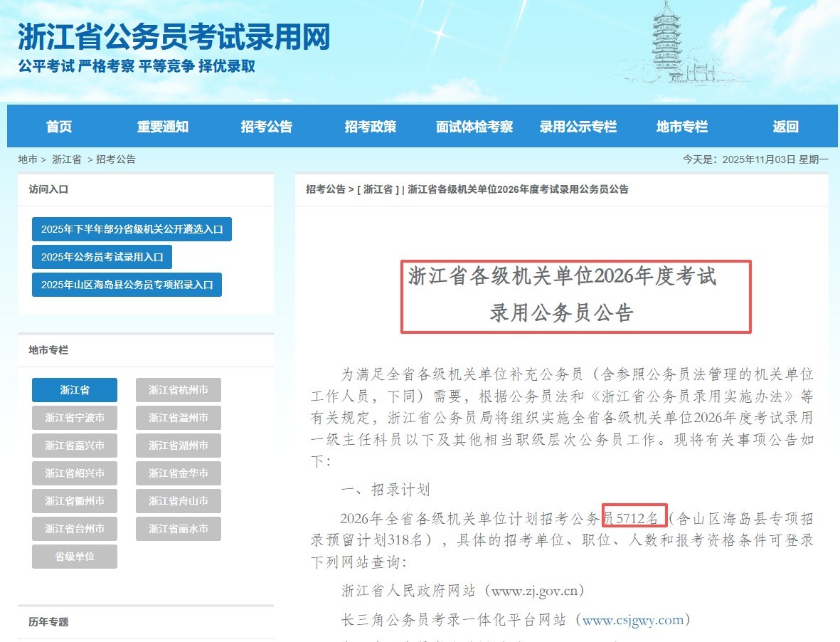Click the 浙江省绍兴市 city button
This screenshot has height=642, width=840.
tap(75, 473)
